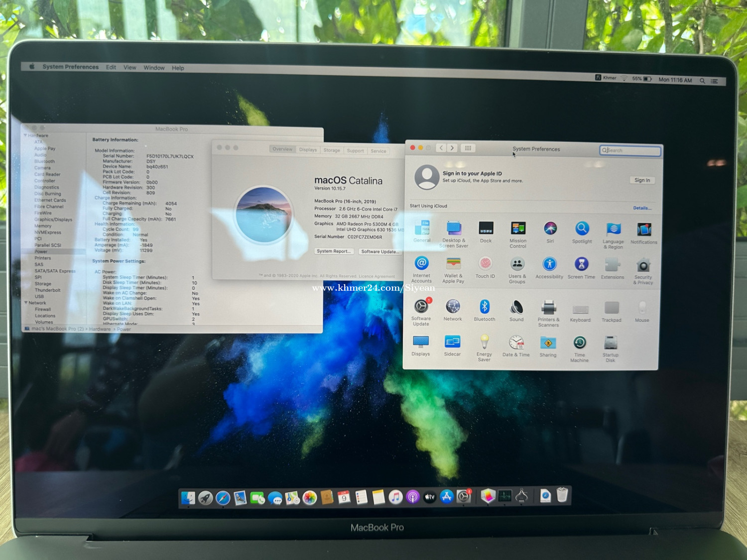The height and width of the screenshot is (560, 747).
Task: Open Startup Disk preferences
Action: click(611, 349)
